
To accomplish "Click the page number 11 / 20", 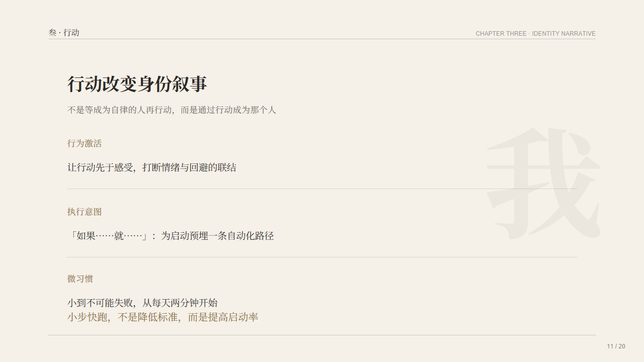I will [616, 346].
